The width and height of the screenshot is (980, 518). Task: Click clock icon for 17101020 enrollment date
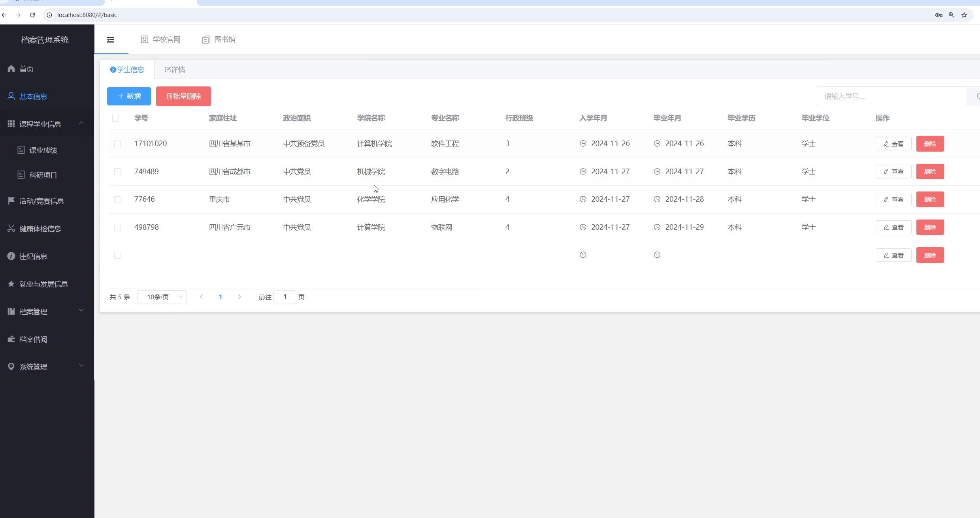point(583,144)
